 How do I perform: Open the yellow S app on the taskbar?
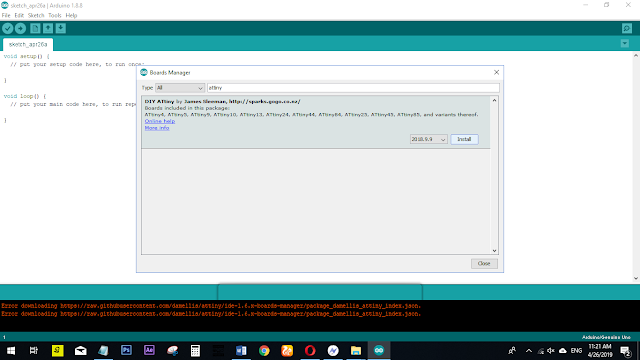click(58, 351)
